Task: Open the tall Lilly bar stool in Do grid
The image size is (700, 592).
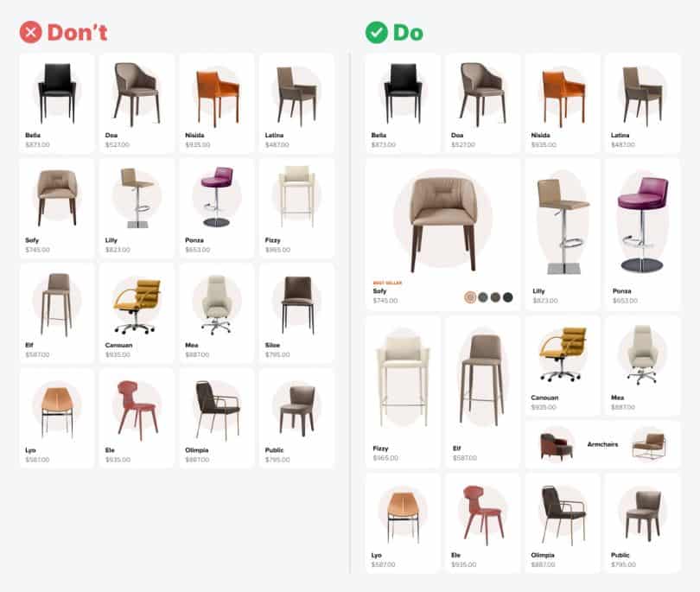Action: coord(563,234)
